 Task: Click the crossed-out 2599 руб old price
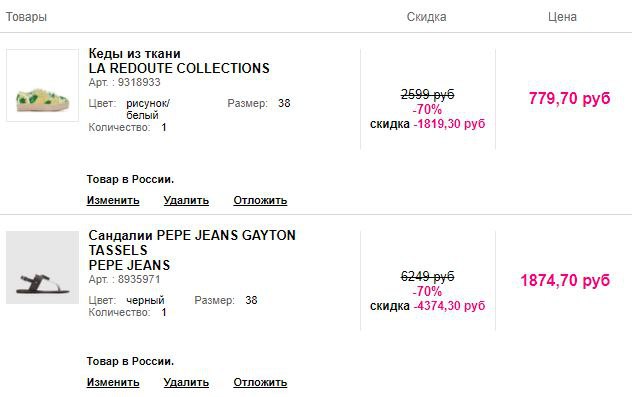pos(427,94)
